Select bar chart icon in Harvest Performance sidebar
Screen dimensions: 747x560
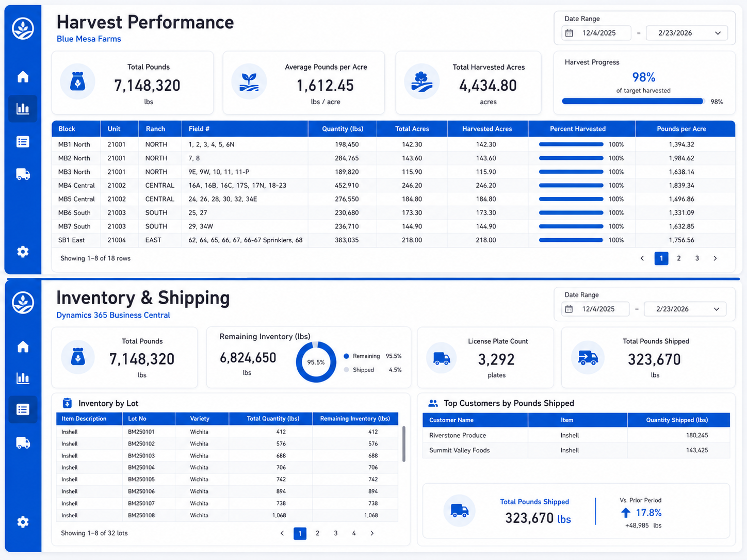[23, 109]
